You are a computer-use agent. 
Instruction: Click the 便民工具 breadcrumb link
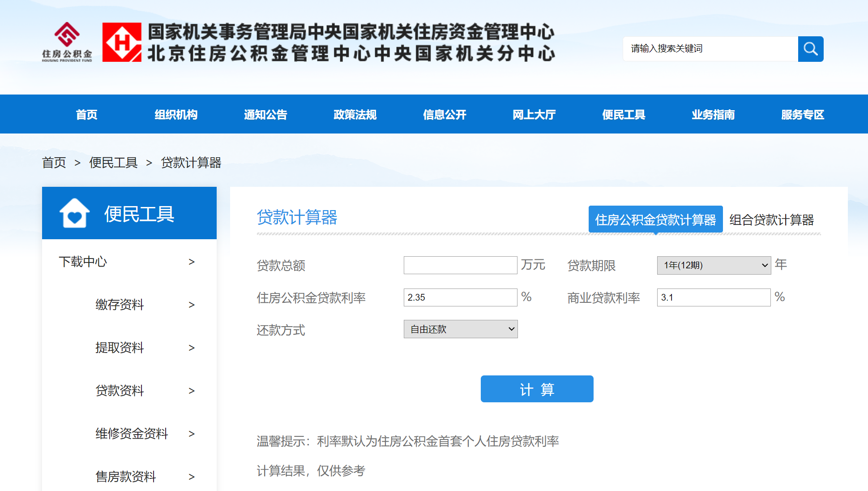pyautogui.click(x=113, y=163)
